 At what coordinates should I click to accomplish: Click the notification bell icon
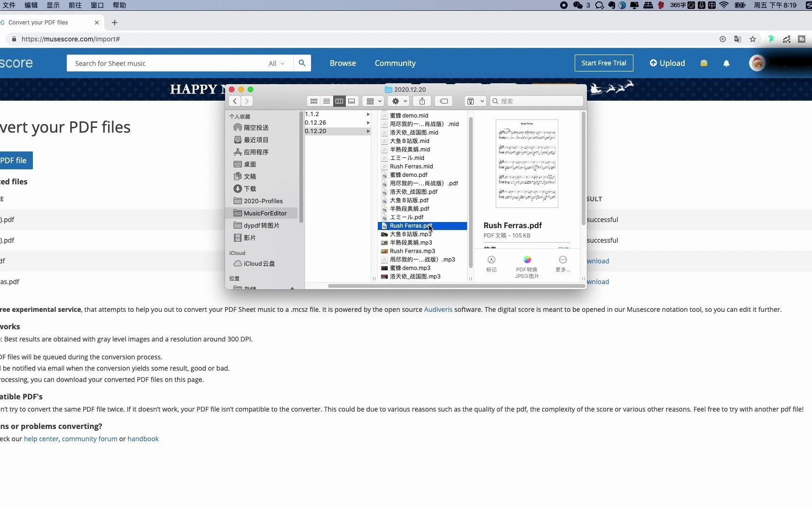click(x=726, y=63)
